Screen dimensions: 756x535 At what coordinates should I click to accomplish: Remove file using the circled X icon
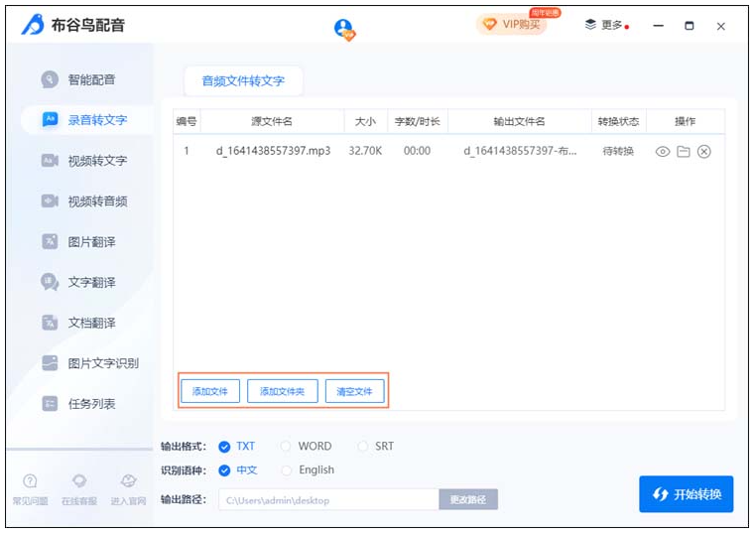click(704, 152)
